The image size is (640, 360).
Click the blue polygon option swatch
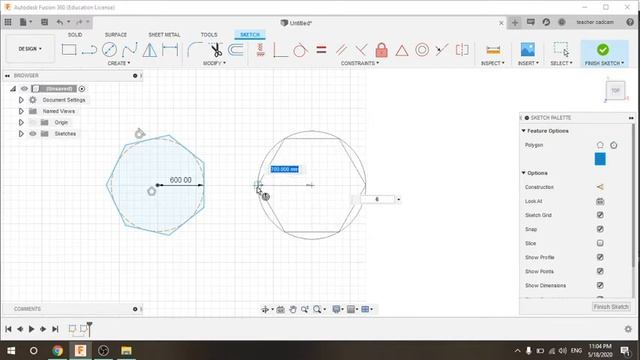tap(600, 159)
